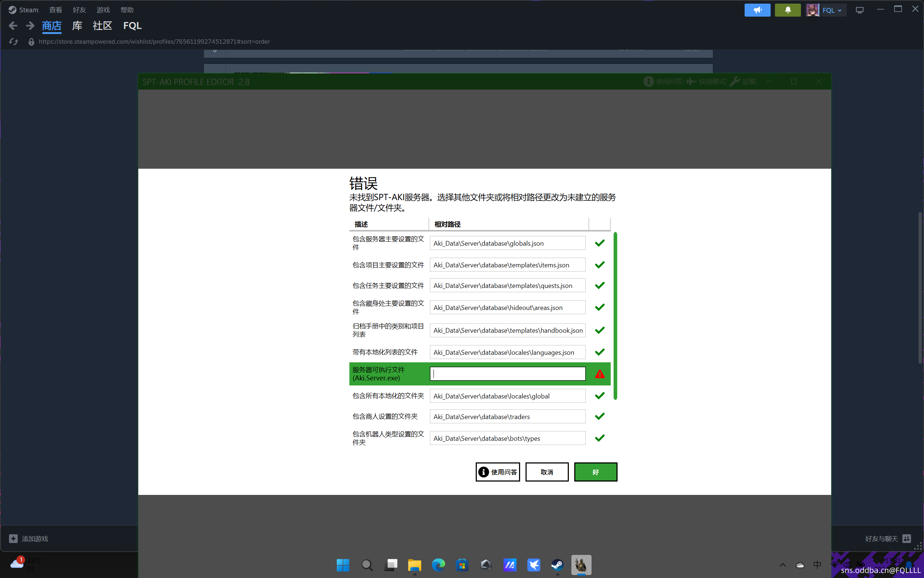Click green checkmark for bots\types row
924x578 pixels.
click(600, 438)
